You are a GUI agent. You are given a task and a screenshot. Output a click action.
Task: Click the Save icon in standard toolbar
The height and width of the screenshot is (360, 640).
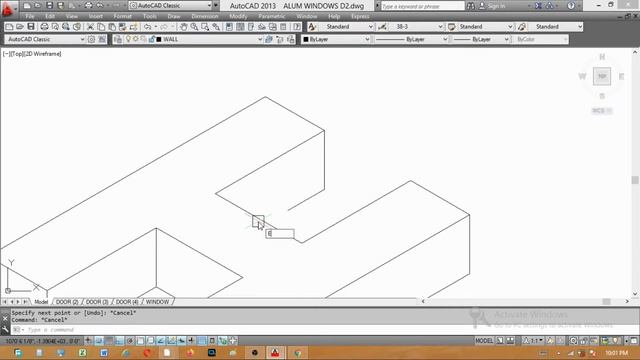(x=31, y=27)
